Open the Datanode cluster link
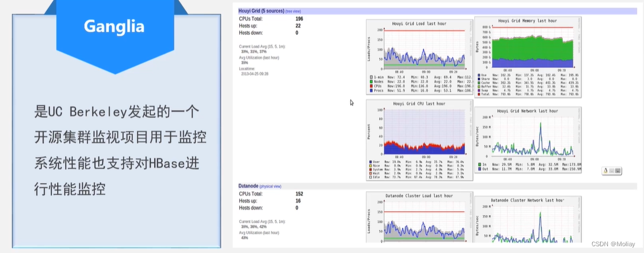The width and height of the screenshot is (644, 253). click(x=248, y=186)
